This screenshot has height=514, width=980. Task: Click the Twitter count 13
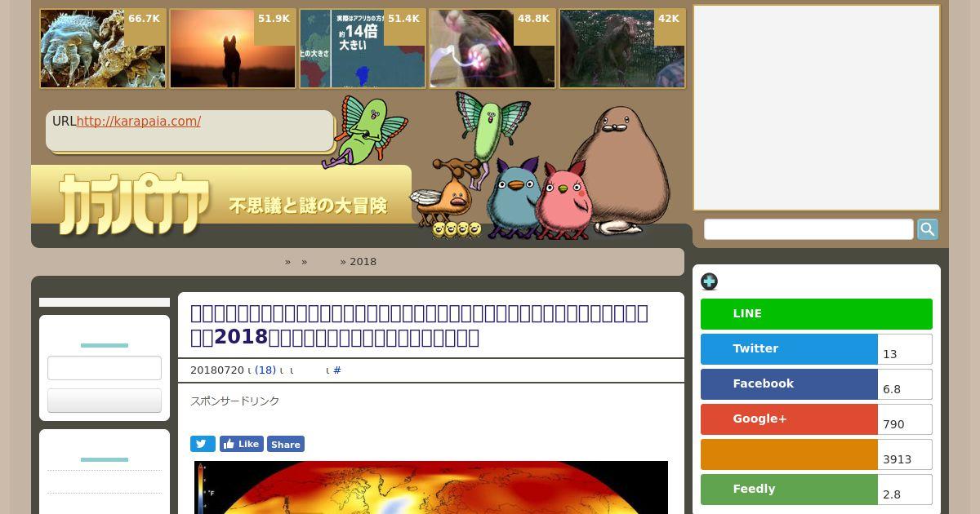point(905,349)
